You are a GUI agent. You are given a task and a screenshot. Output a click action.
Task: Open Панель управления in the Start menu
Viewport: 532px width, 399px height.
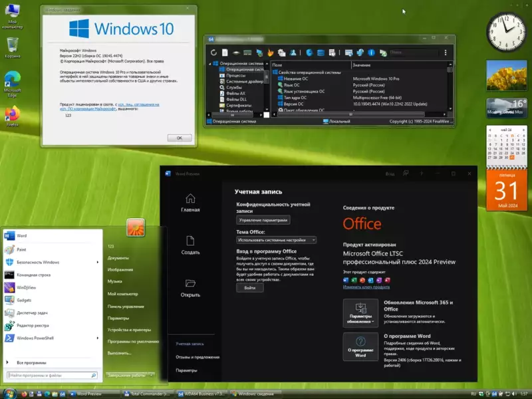click(126, 307)
